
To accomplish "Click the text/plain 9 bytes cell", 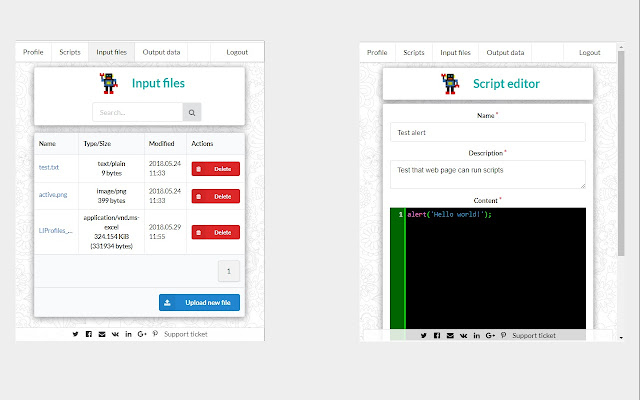I will [111, 168].
